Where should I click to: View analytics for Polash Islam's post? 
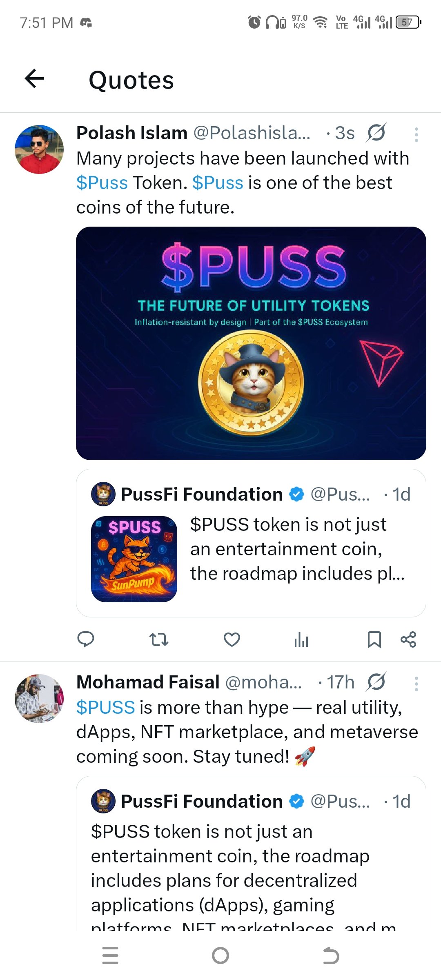click(x=301, y=639)
